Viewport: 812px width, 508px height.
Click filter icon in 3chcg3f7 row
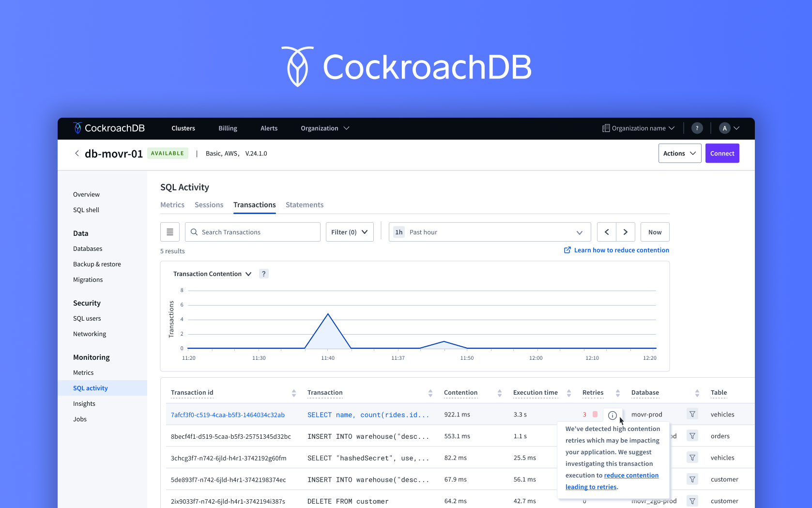pyautogui.click(x=692, y=458)
